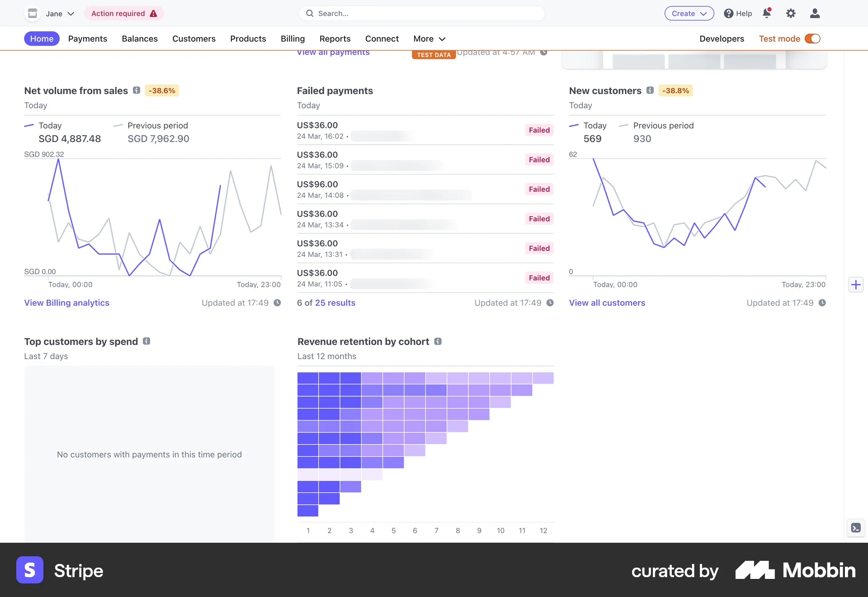Open Stripe settings with the gear icon
This screenshot has width=868, height=597.
pyautogui.click(x=791, y=13)
